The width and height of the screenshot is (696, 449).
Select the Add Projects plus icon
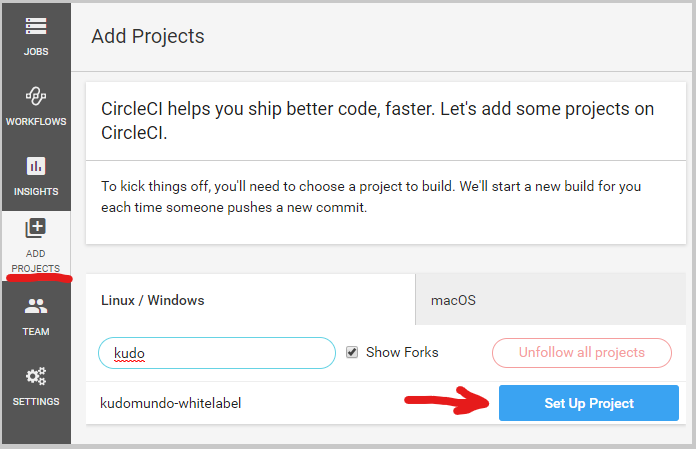36,228
